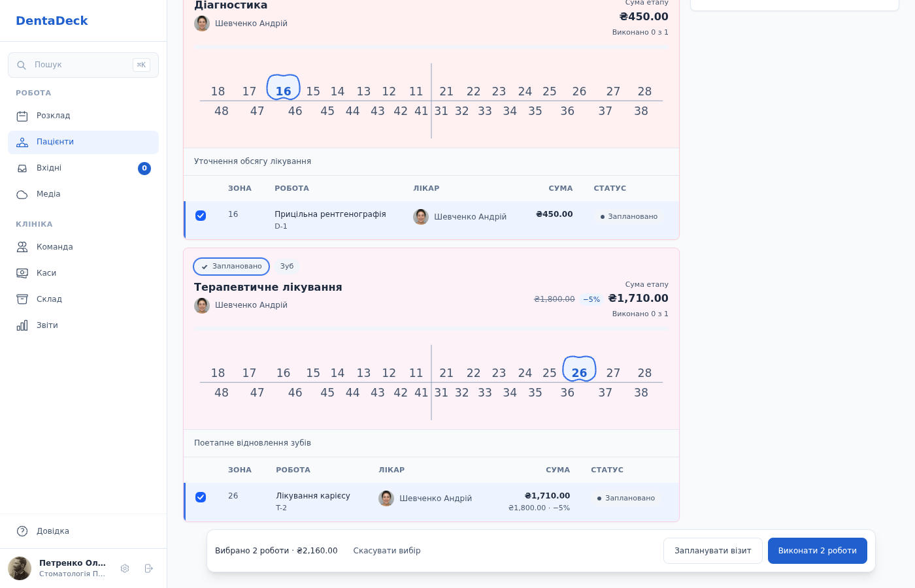
Task: Open the Вхідні inbox icon
Action: 22,169
